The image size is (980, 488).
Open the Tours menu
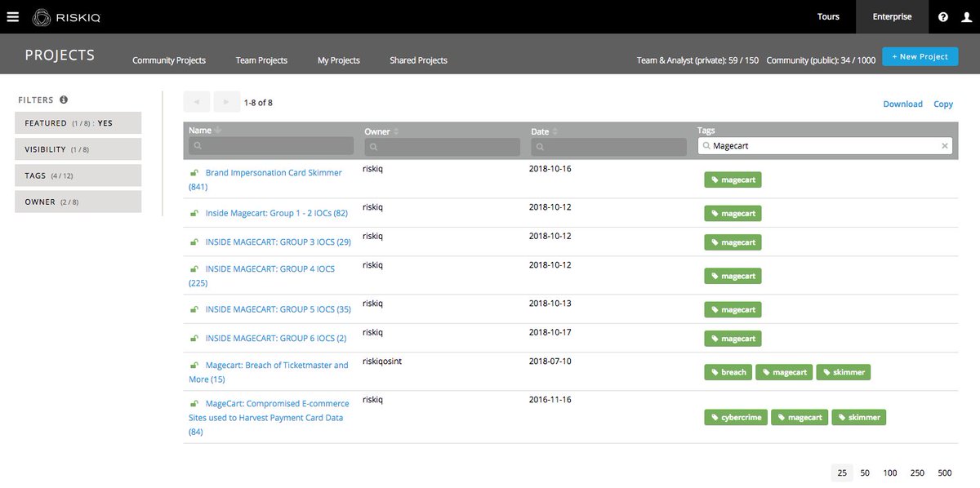coord(828,16)
